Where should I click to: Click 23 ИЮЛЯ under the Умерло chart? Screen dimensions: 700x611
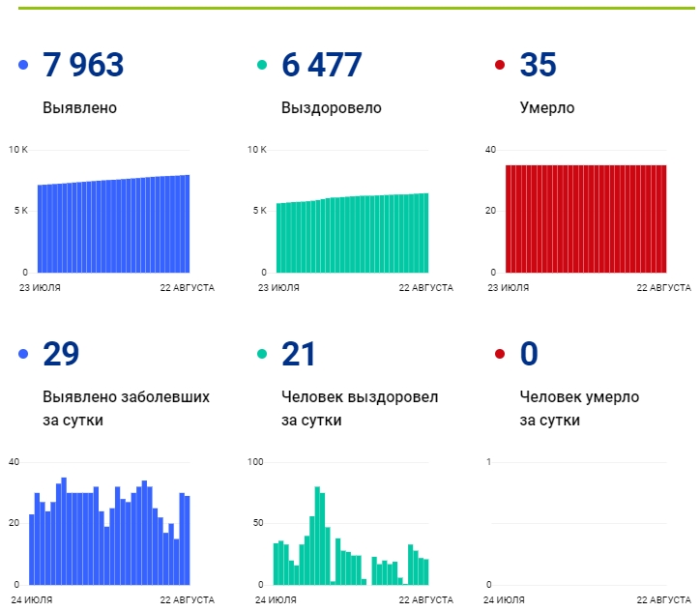point(508,288)
